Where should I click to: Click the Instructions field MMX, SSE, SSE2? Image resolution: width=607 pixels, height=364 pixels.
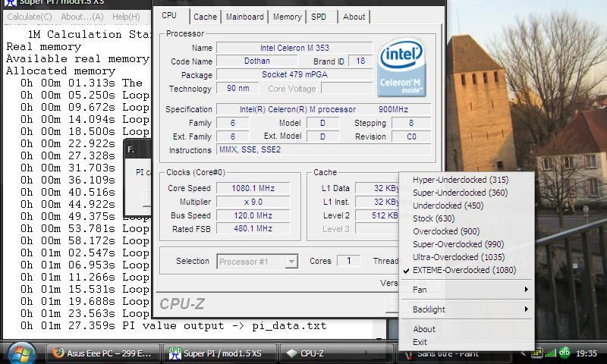[x=324, y=149]
